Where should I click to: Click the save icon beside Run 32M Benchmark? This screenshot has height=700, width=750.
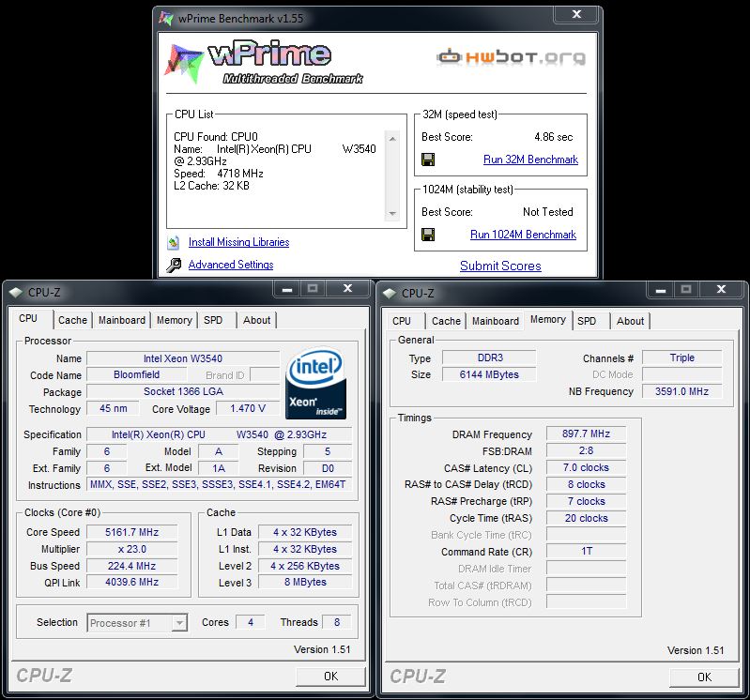coord(428,160)
